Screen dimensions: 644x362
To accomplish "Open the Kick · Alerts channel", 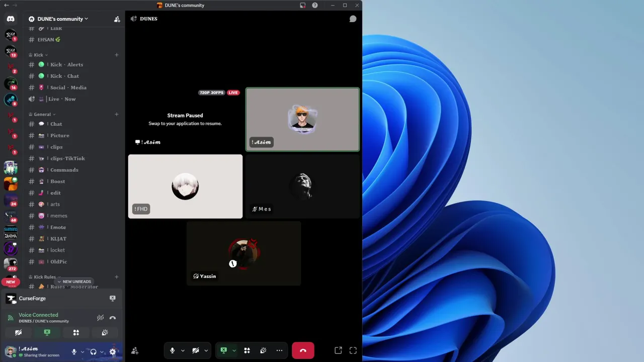I will [74, 64].
